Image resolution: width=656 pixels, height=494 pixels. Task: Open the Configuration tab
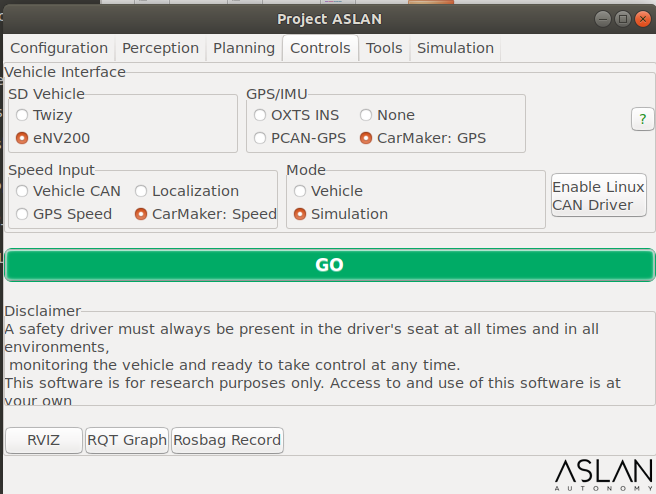[59, 48]
